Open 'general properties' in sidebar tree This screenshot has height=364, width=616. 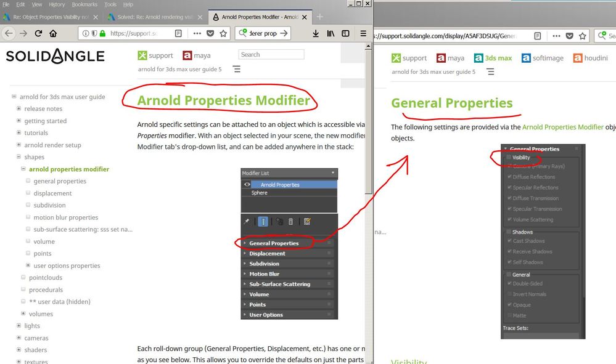(60, 181)
